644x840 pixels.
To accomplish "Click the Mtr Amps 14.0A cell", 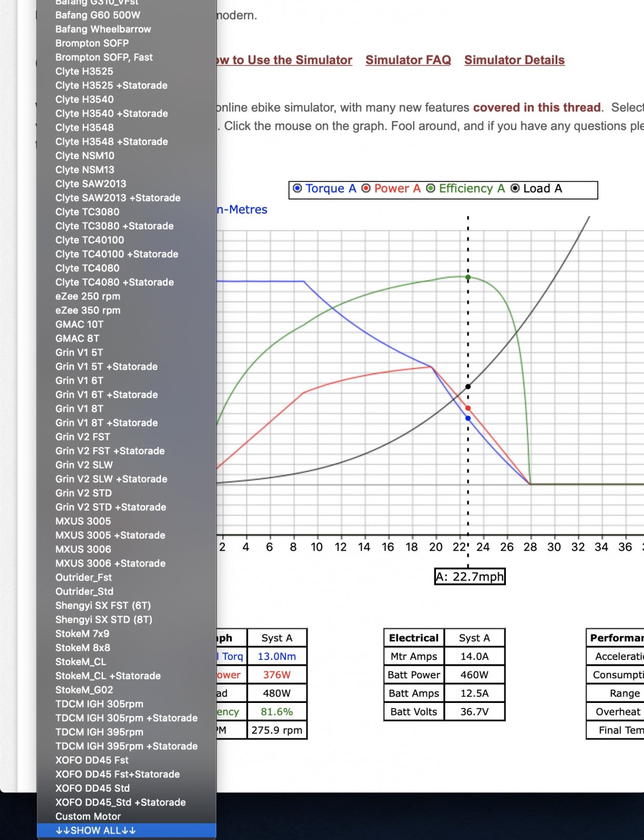I will [x=474, y=656].
